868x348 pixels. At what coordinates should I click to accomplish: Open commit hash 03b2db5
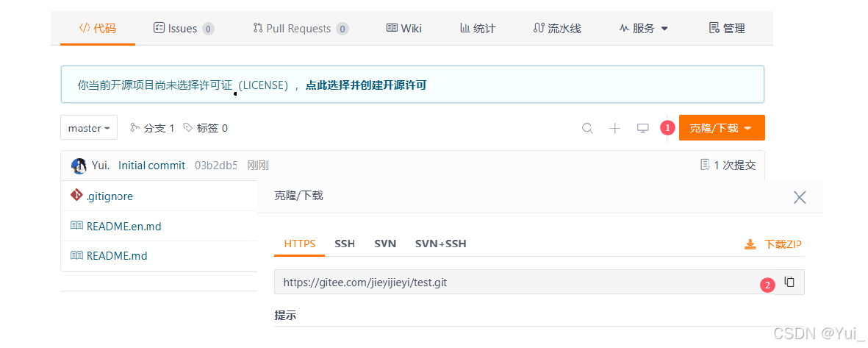216,165
